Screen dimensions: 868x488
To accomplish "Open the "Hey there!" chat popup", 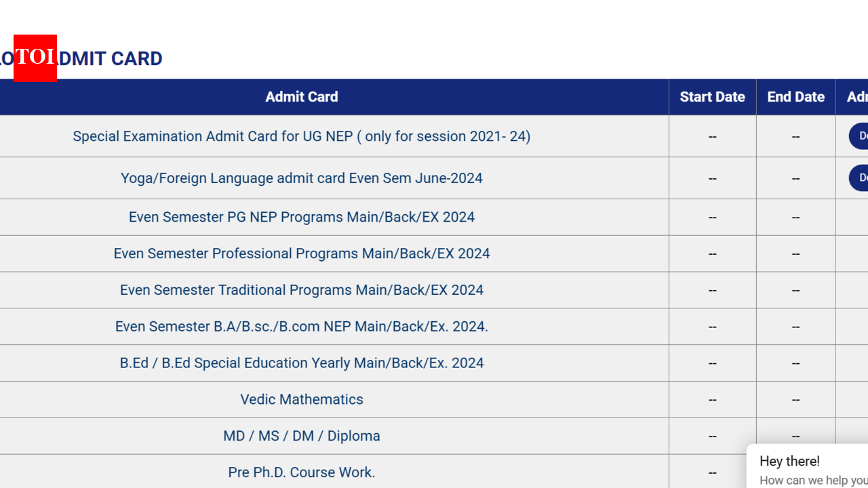I will [789, 462].
